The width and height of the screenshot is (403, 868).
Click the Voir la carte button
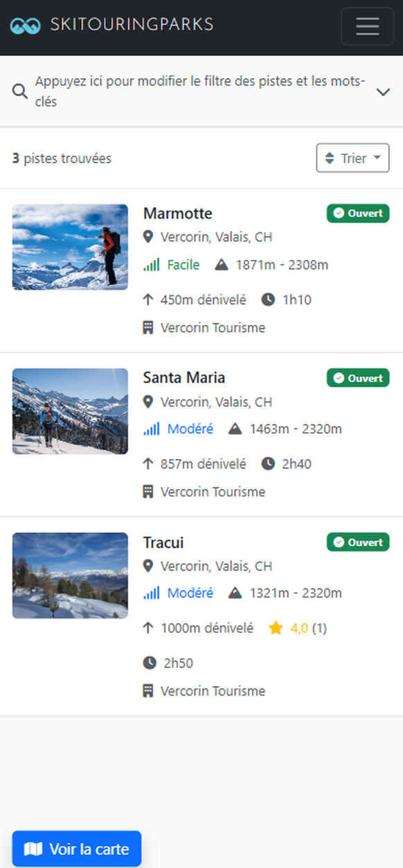click(76, 849)
